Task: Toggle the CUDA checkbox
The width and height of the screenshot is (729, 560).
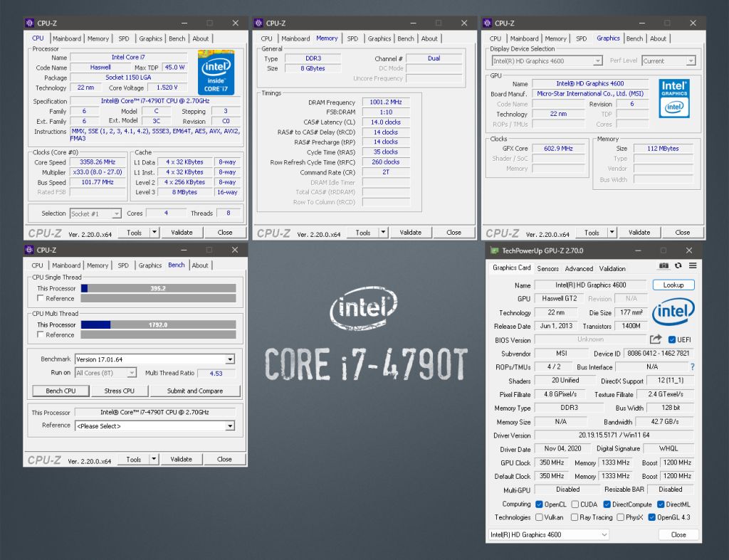Action: coord(575,504)
